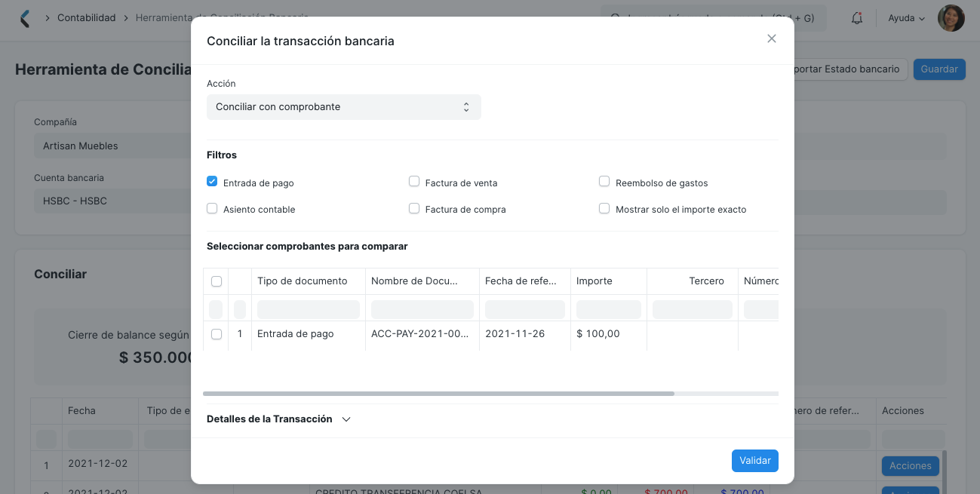Enable Asiento contable filter

[x=212, y=208]
